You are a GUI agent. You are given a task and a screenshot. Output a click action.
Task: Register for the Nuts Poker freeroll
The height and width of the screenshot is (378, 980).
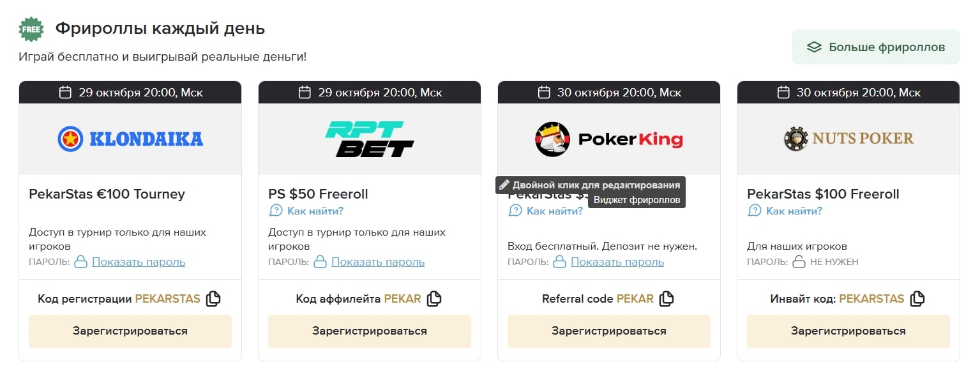[x=848, y=331]
